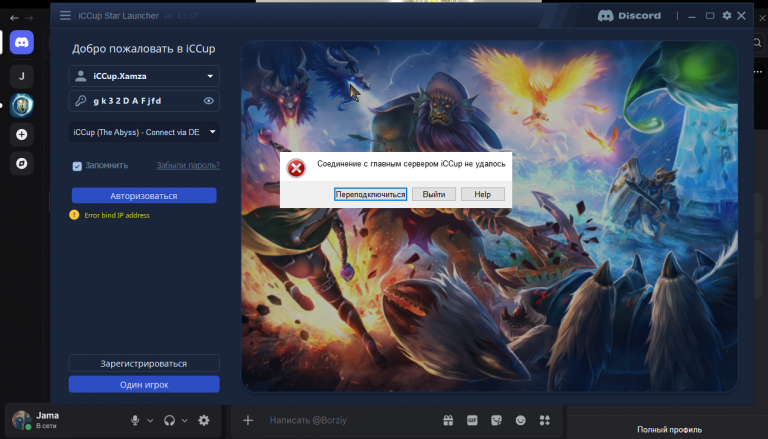Screen dimensions: 768x439
Task: Click the Авторизоваться button
Action: pyautogui.click(x=144, y=195)
